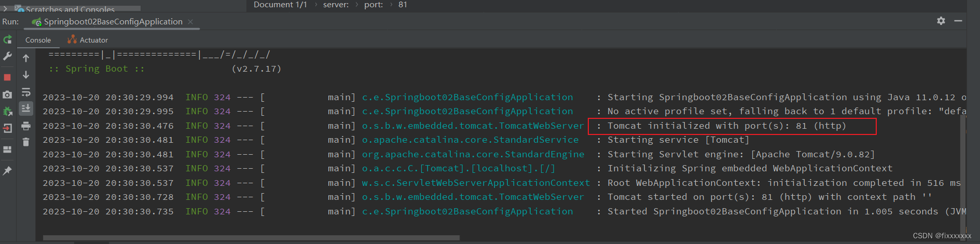The height and width of the screenshot is (244, 980).
Task: Click the 'Starting Servlet engine: [Apache Tomcat/9.0.82]' message
Action: (x=741, y=154)
